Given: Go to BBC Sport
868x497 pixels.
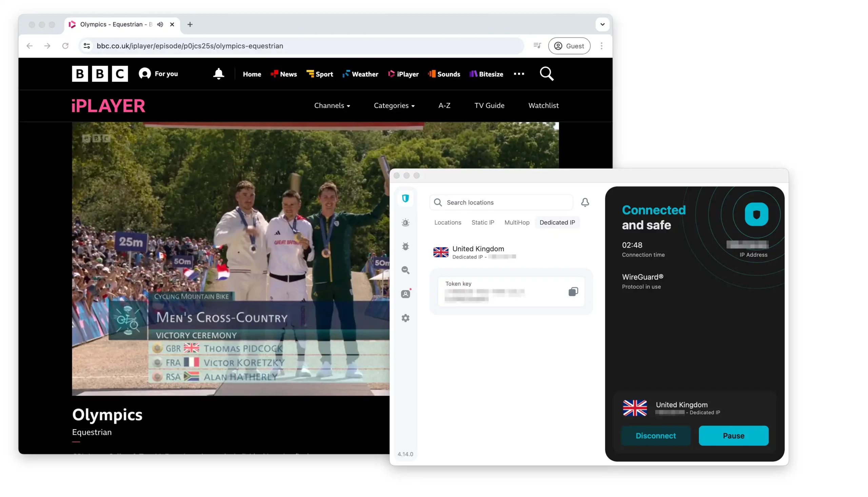Looking at the screenshot, I should [320, 74].
